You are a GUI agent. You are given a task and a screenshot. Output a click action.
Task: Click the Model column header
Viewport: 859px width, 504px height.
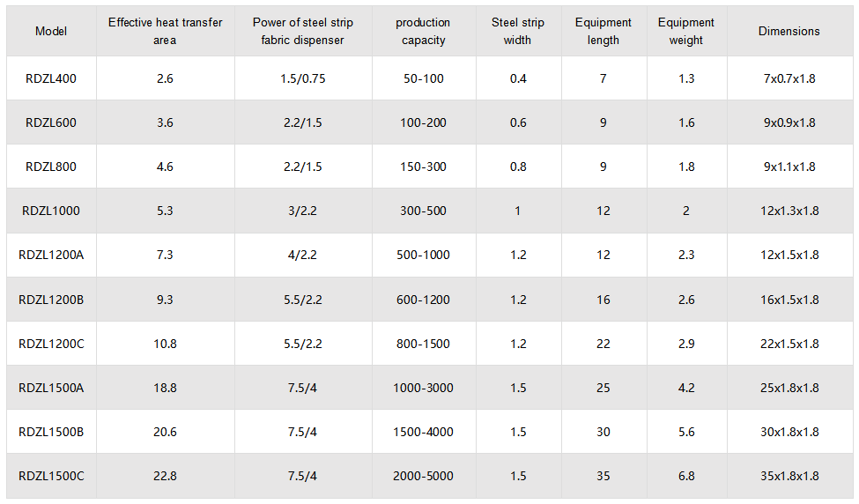[51, 32]
